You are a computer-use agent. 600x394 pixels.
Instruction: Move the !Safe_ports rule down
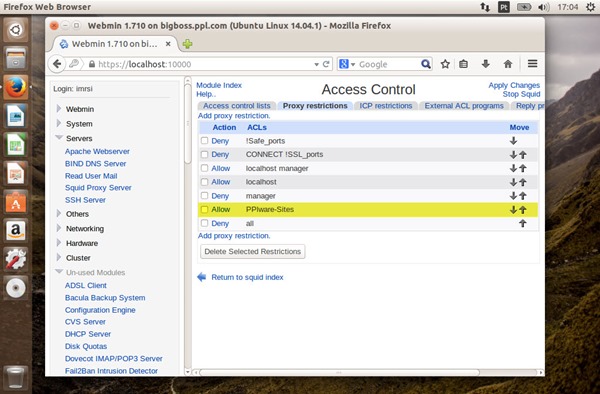point(513,141)
